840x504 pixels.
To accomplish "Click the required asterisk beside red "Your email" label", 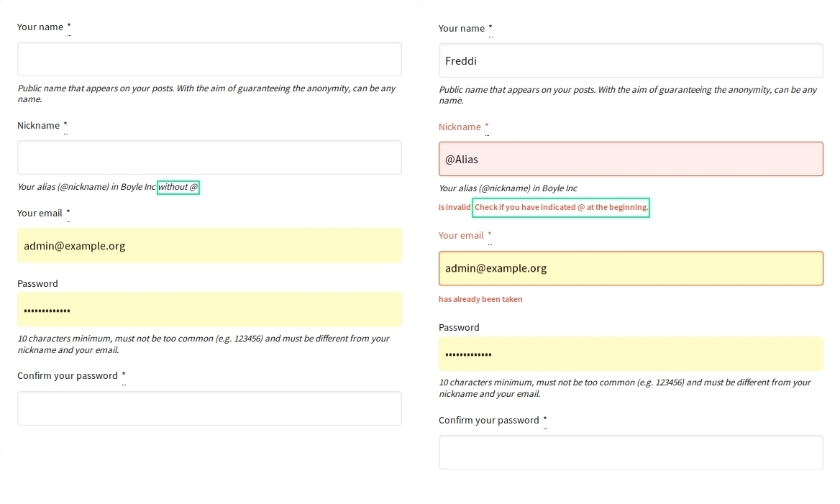I will [x=490, y=236].
